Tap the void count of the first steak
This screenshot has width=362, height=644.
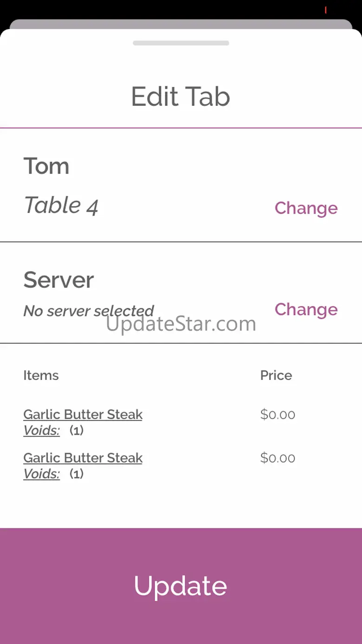77,430
